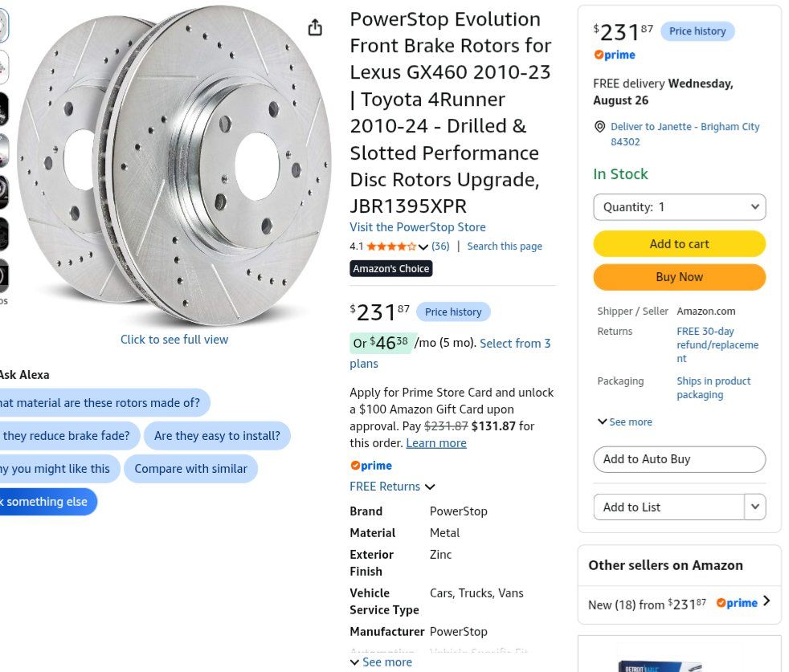789x672 pixels.
Task: Visit the PowerStop Store link
Action: tap(418, 227)
